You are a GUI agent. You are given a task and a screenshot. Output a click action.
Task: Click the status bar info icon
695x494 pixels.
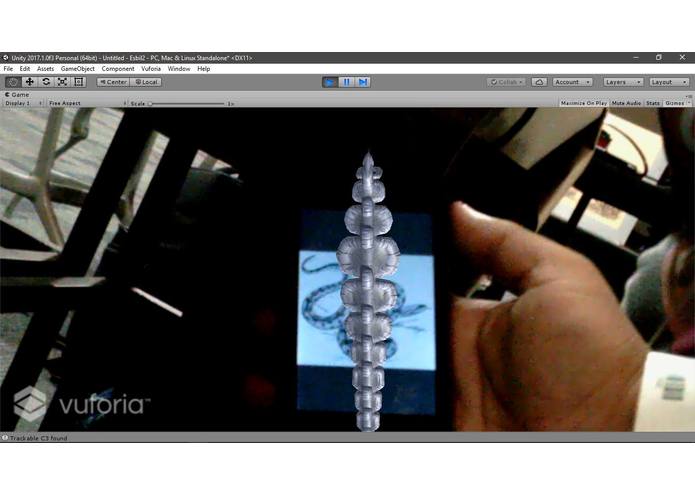pos(5,438)
